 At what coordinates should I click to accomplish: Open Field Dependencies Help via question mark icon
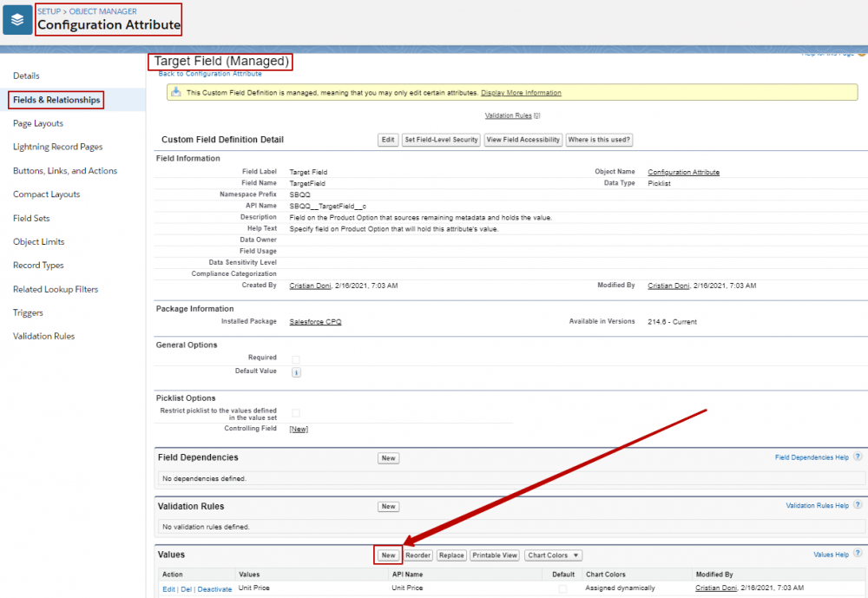[x=858, y=457]
